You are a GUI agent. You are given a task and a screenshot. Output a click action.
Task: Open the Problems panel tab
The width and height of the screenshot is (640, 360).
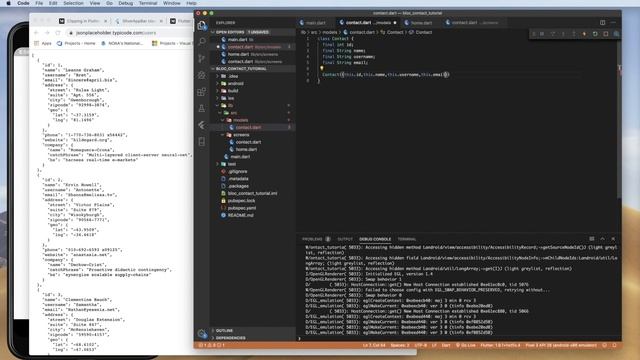[316, 239]
